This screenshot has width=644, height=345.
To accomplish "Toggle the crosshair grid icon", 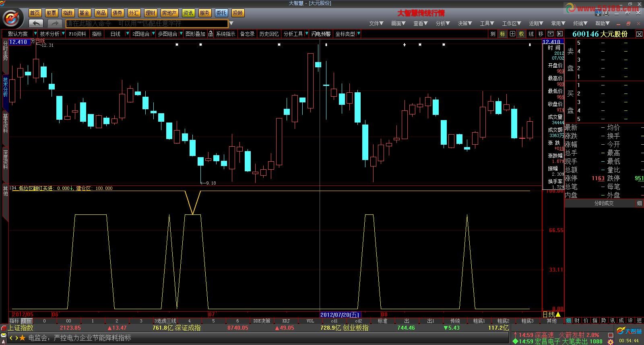I will click(x=512, y=34).
